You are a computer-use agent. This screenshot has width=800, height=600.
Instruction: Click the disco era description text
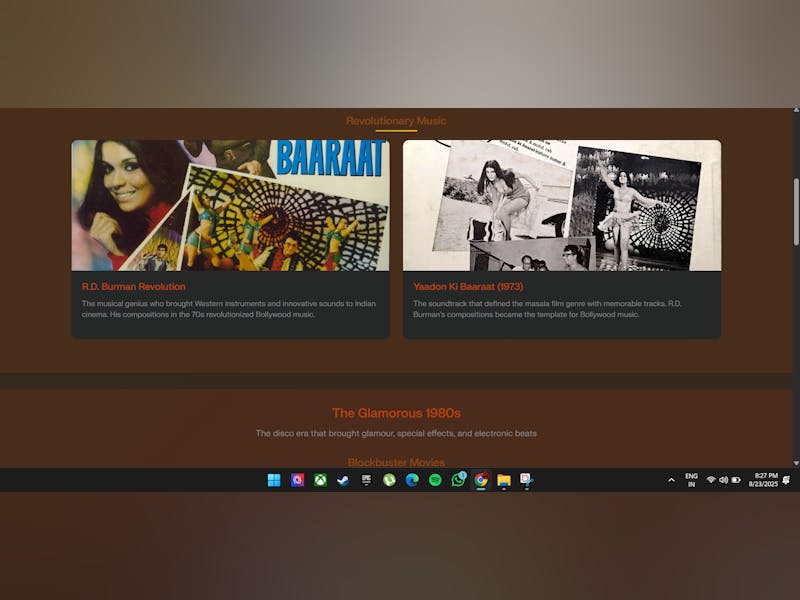coord(396,433)
